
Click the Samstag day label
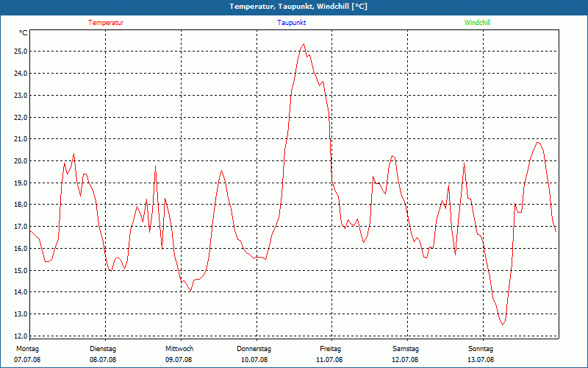click(x=406, y=349)
